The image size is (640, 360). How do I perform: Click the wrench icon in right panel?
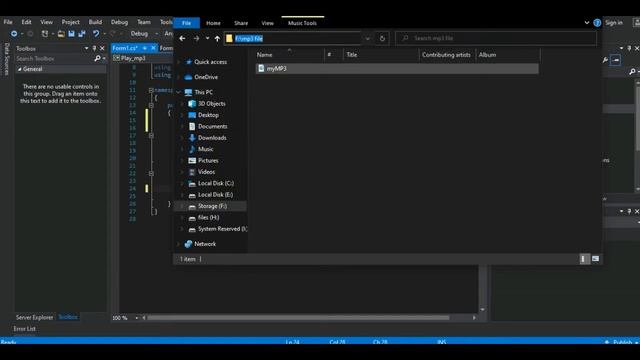[605, 60]
